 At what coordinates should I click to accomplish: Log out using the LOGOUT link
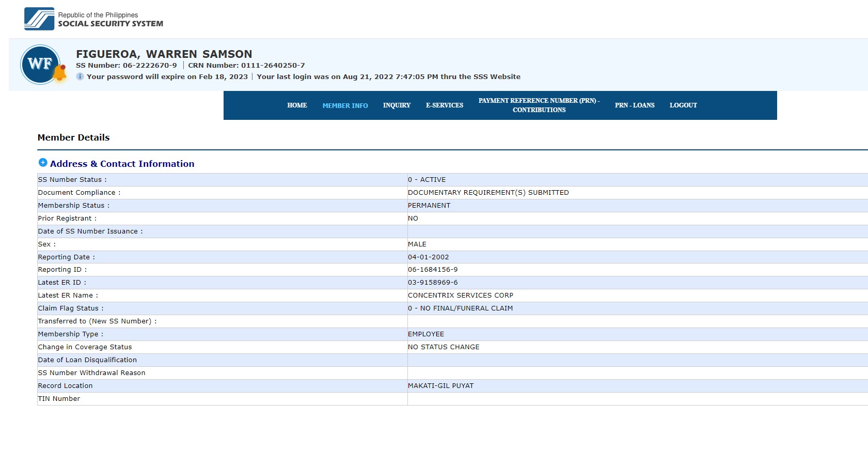click(683, 105)
